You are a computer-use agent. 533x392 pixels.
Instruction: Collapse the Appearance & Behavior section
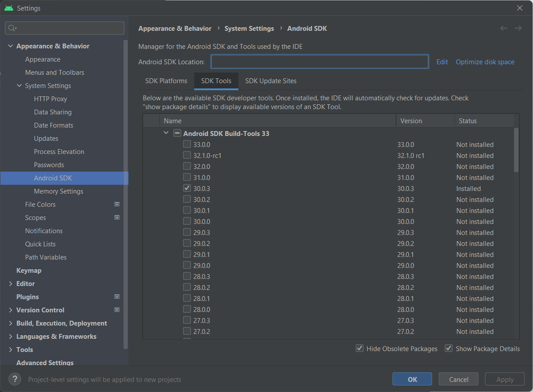pos(11,46)
